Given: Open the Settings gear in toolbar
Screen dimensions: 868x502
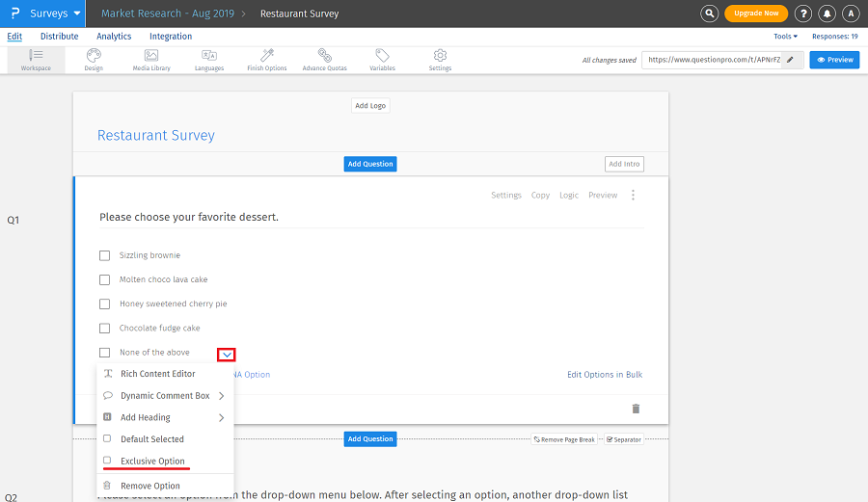Looking at the screenshot, I should (x=440, y=56).
